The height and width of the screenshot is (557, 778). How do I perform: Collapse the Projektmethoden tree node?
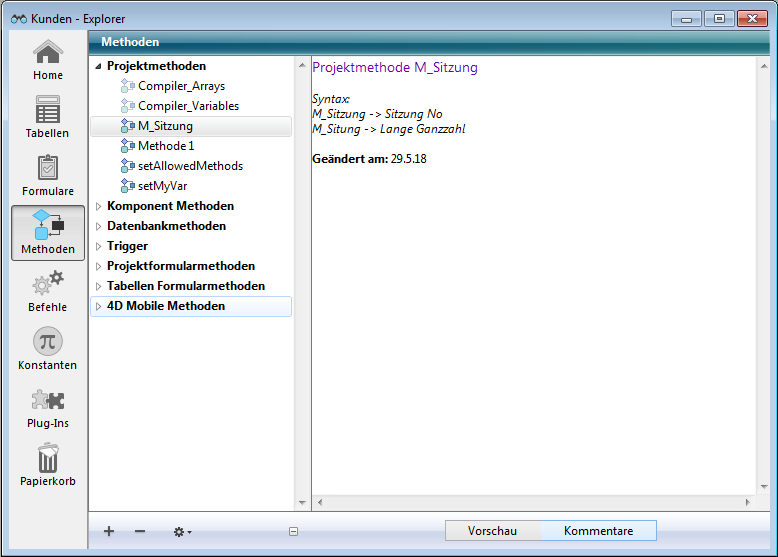coord(98,66)
